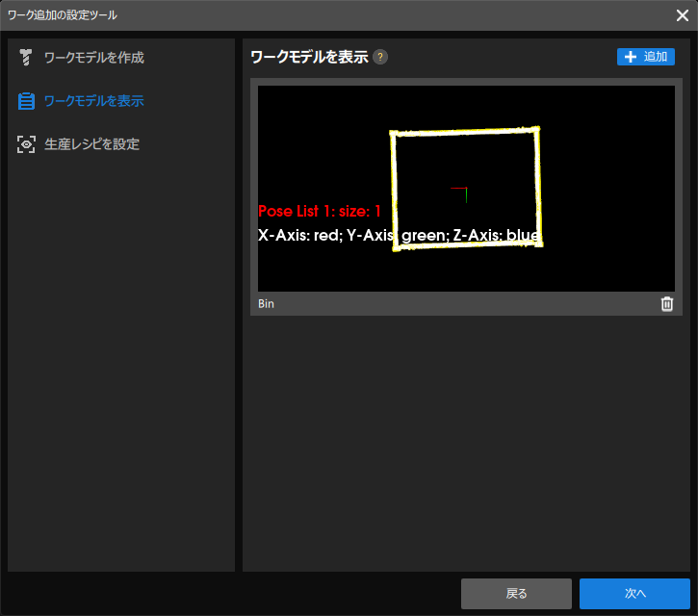Click the Bin label under the preview
Viewport: 698px width, 616px height.
click(x=266, y=304)
